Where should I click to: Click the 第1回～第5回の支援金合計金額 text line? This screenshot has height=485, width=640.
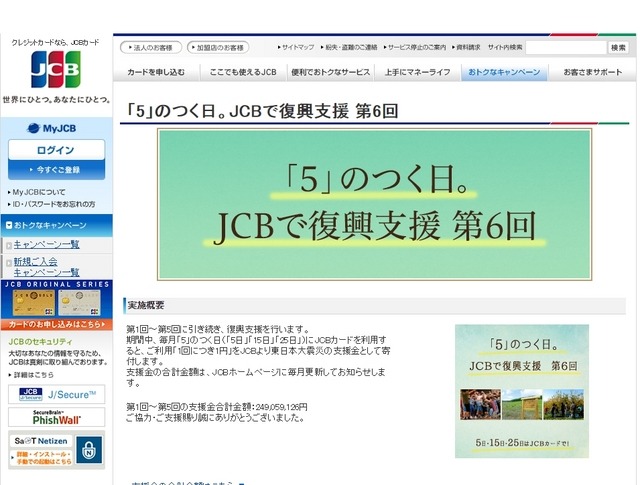pos(217,407)
